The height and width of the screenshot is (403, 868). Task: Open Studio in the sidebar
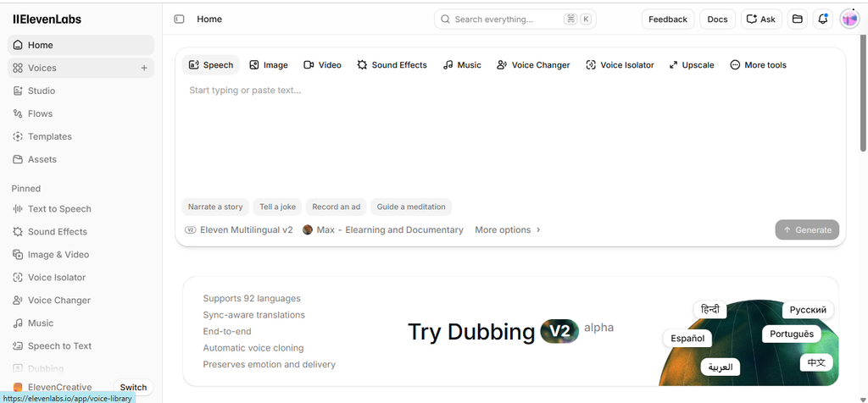[81, 91]
